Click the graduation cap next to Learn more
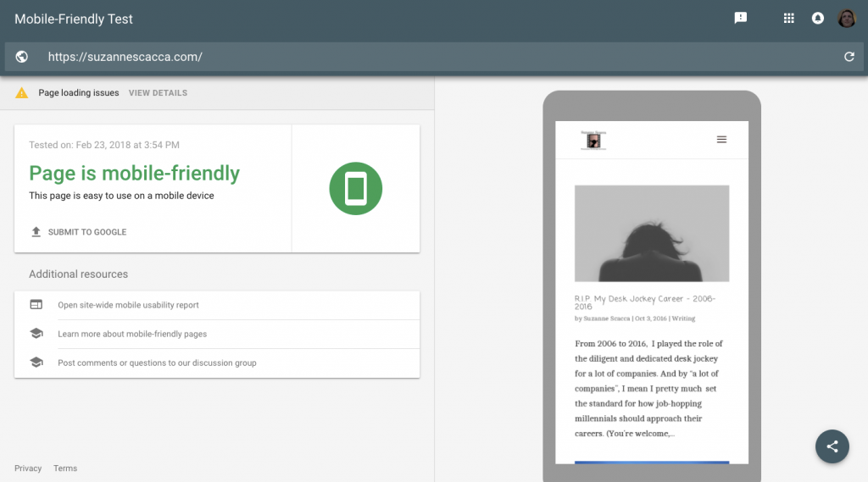 [x=36, y=334]
